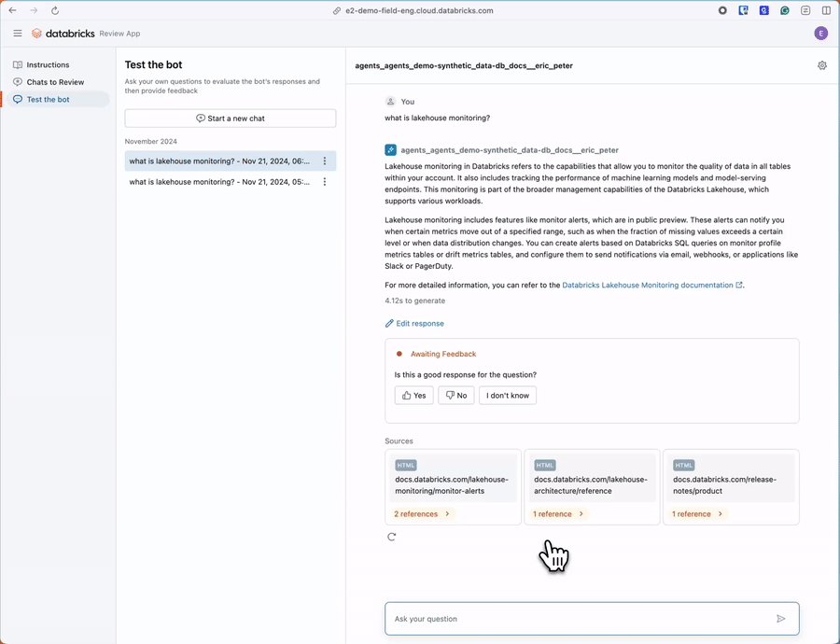Open options menu for 06: chat
Screen dimensions: 840x644
[x=325, y=161]
